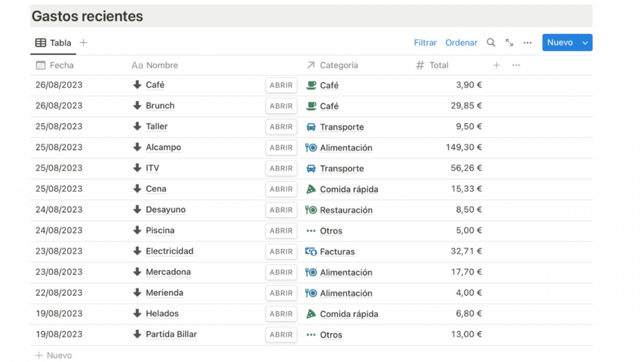Click the Ordenar option
The image size is (644, 362).
click(x=461, y=43)
